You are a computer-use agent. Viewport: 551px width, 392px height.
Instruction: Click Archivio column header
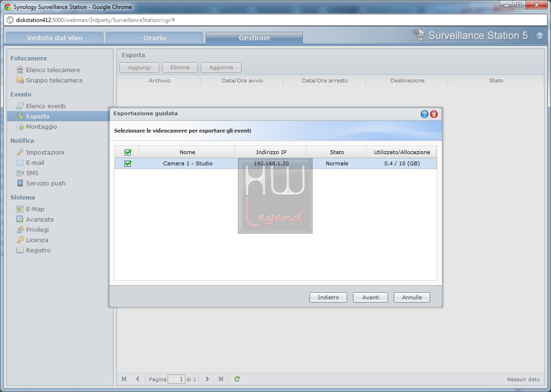[159, 81]
